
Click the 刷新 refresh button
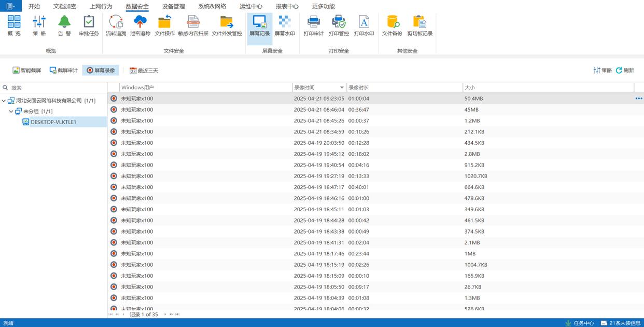pyautogui.click(x=625, y=70)
